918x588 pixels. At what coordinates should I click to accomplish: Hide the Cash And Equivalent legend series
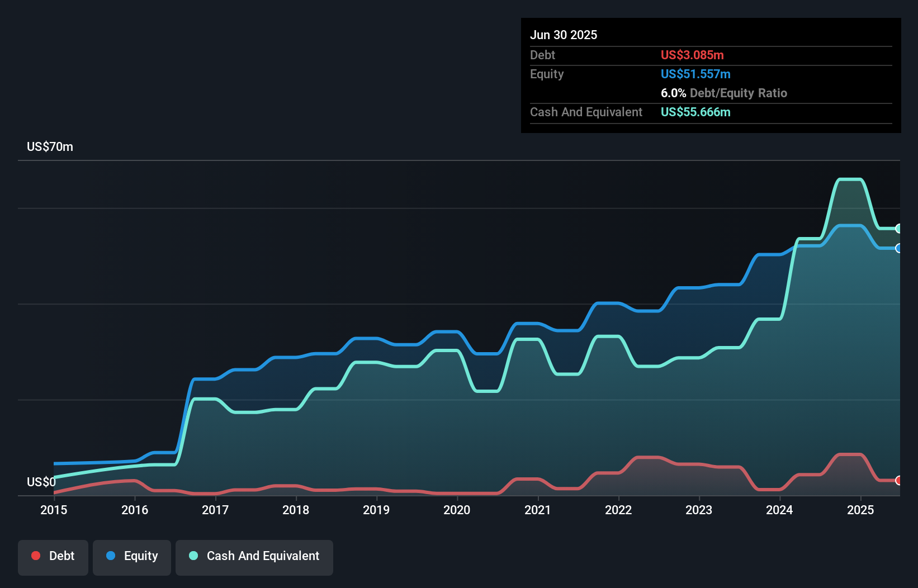pyautogui.click(x=254, y=556)
